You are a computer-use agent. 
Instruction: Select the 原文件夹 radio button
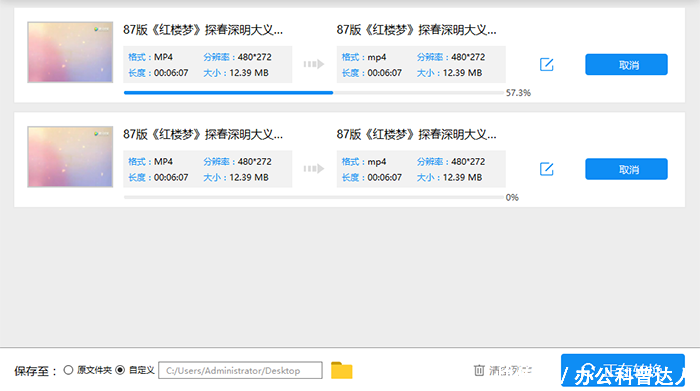68,370
